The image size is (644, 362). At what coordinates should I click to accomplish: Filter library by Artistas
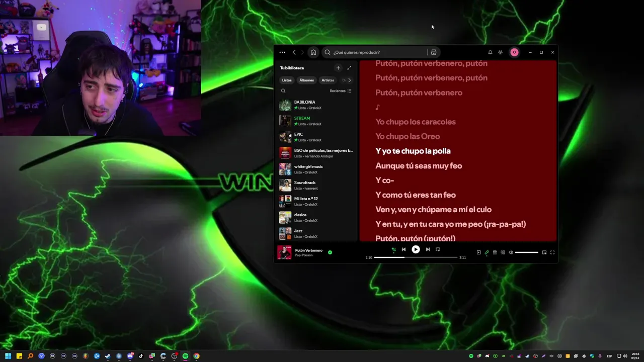coord(328,80)
